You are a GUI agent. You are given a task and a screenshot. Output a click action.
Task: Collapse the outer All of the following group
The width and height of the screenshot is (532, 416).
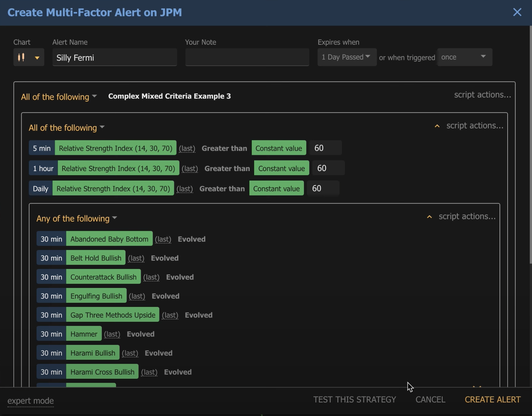pos(437,126)
